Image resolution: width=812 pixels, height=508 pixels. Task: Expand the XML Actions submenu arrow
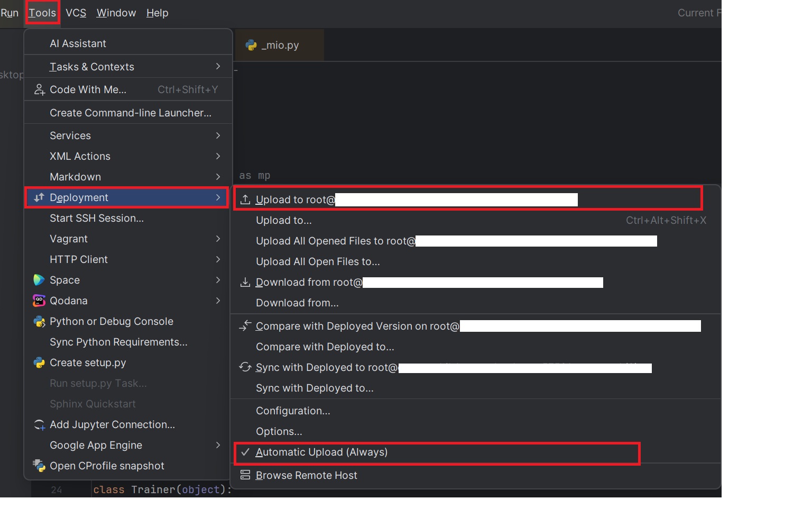pos(218,157)
